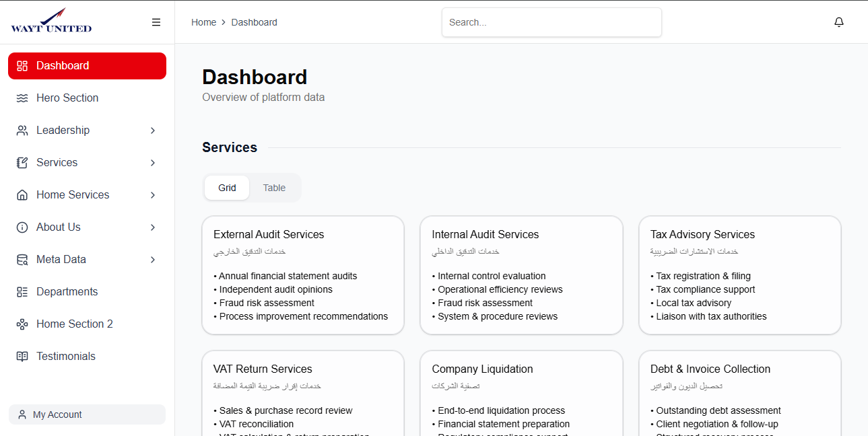The height and width of the screenshot is (436, 868).
Task: Click 'Tax registration & filing' text
Action: click(703, 276)
